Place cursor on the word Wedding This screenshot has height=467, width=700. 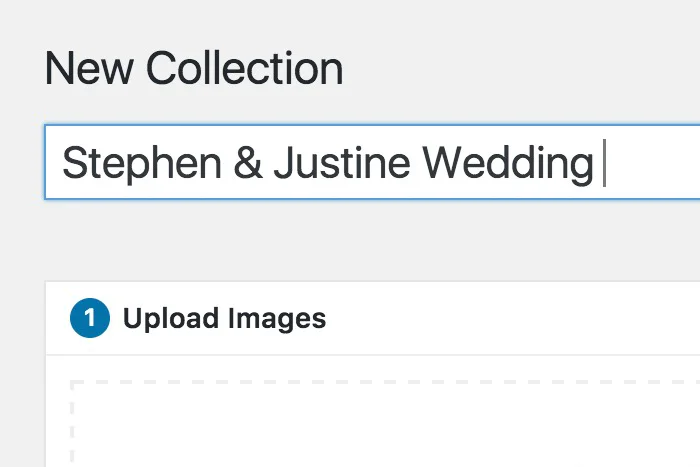(x=508, y=164)
